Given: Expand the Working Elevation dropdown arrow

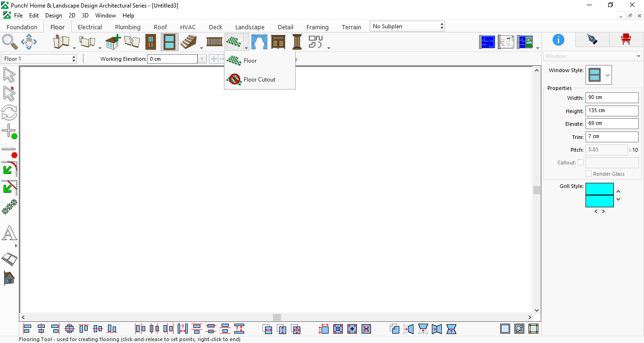Looking at the screenshot, I should (x=202, y=59).
